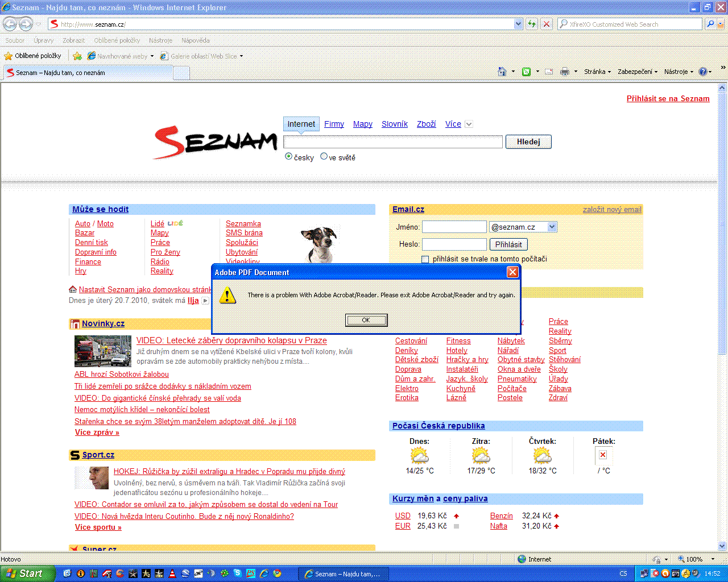The height and width of the screenshot is (582, 728).
Task: Click the Google Earth globe in Quick Launch
Action: tap(185, 573)
